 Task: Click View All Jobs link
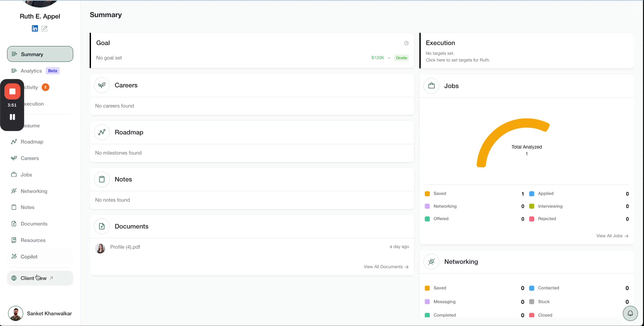click(x=612, y=236)
